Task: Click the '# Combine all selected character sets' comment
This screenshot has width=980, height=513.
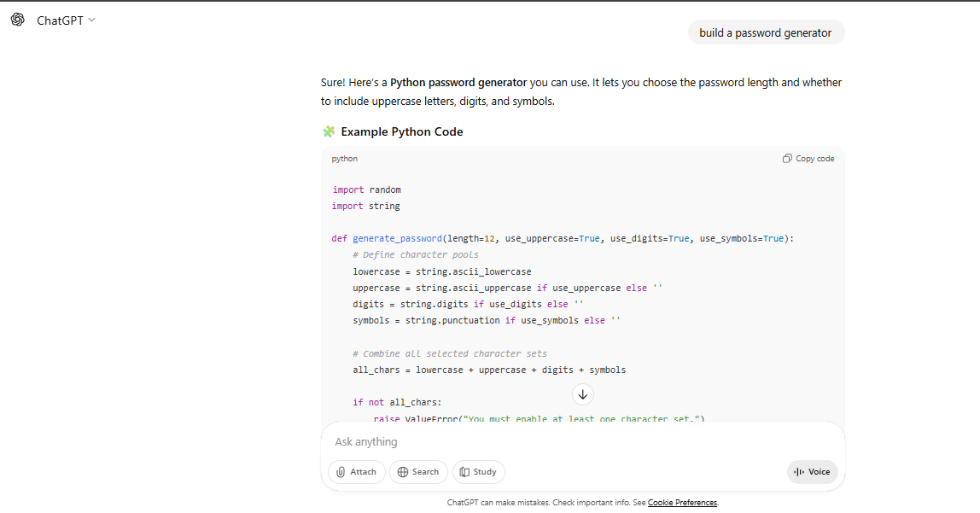Action: click(449, 353)
